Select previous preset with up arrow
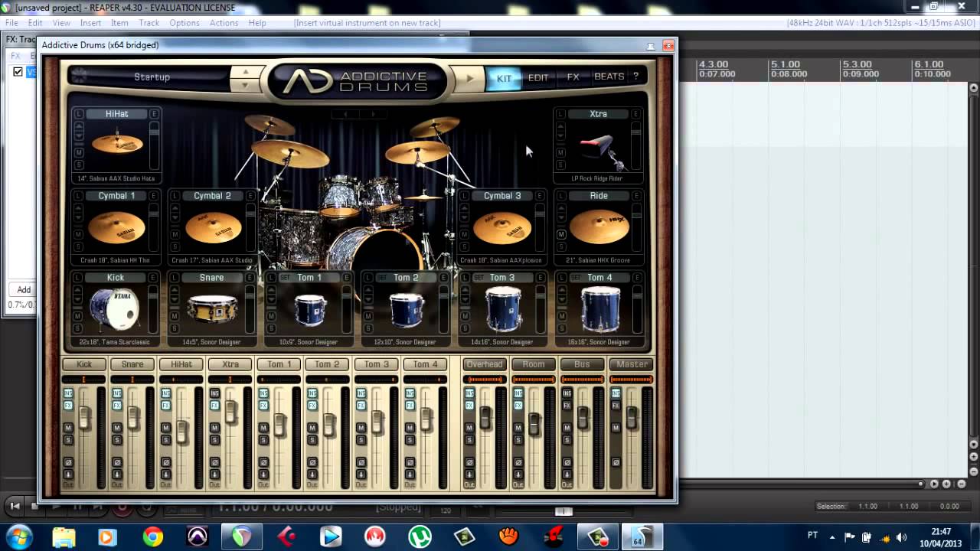980x551 pixels. (245, 72)
